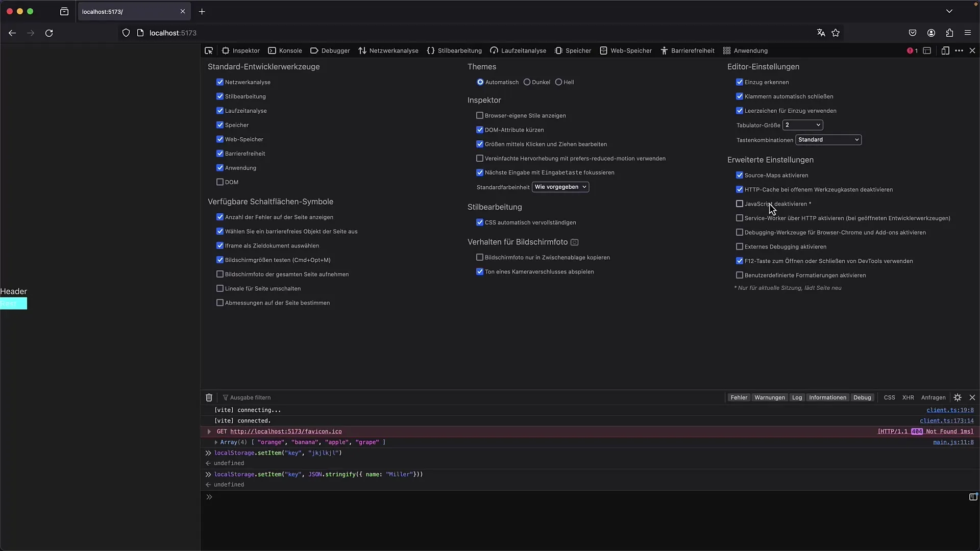
Task: Open the Tastenkombinationen Standard dropdown
Action: pos(828,140)
